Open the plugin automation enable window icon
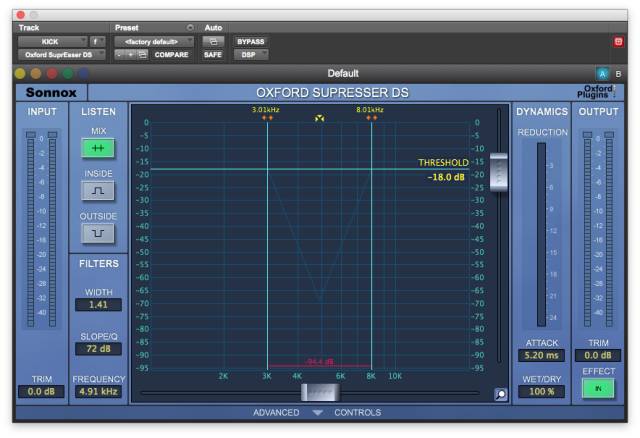This screenshot has width=640, height=438. click(213, 42)
